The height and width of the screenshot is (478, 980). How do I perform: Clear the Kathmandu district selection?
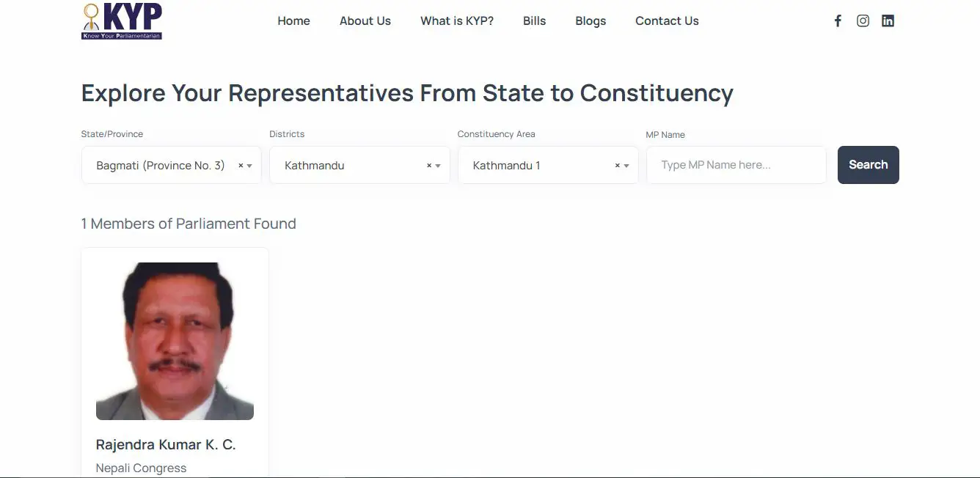[429, 165]
